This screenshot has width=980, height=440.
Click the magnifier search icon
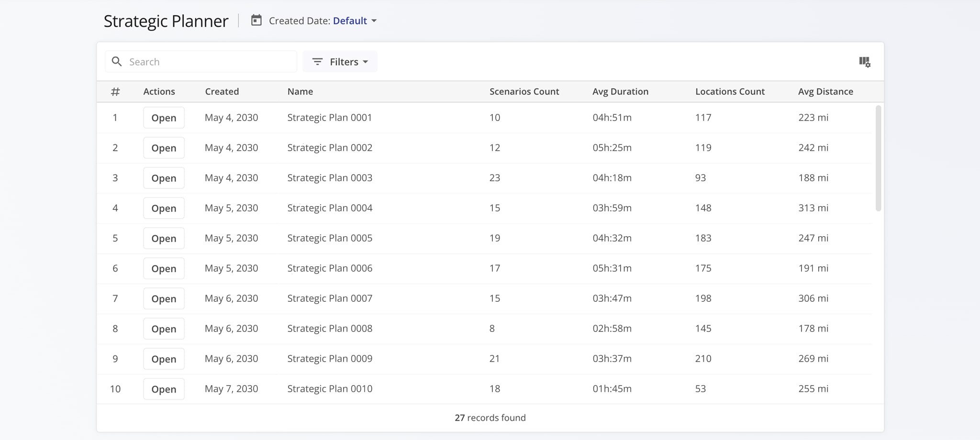pos(116,62)
